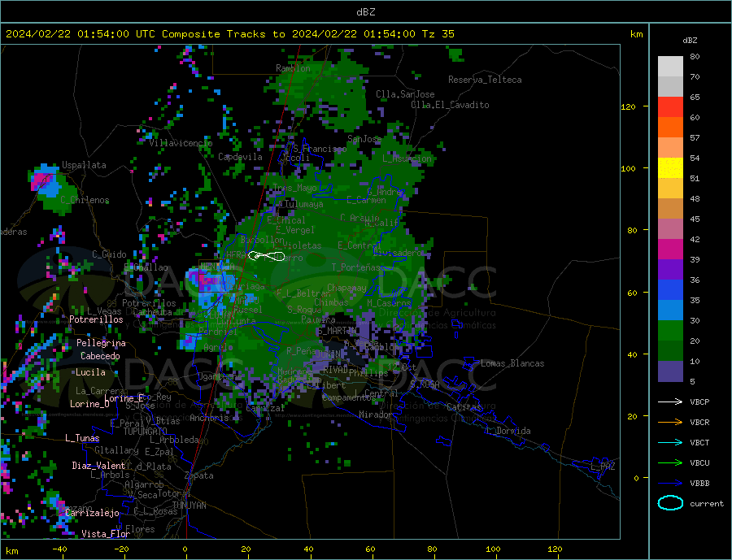Click the 'dBZ' title at top
Screen dimensions: 732x560
tap(365, 12)
